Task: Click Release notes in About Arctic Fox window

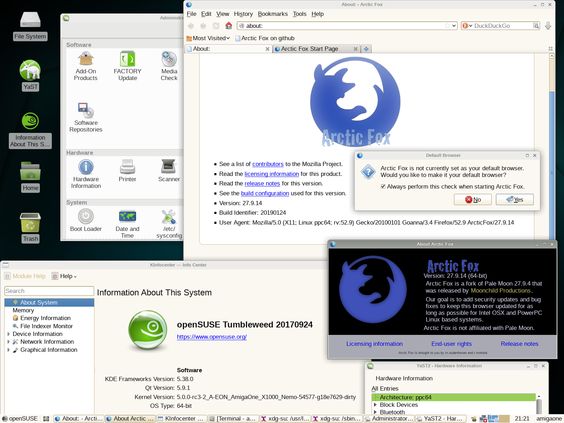Action: (519, 344)
